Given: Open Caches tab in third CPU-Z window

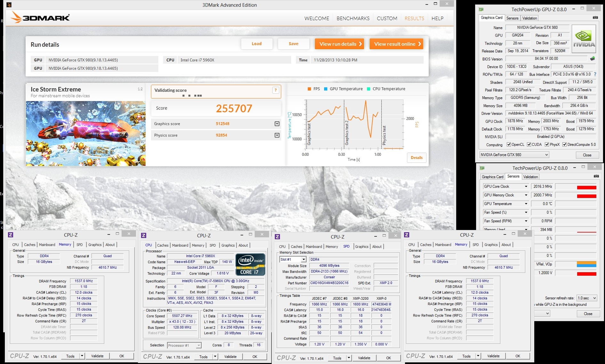Looking at the screenshot, I should [x=296, y=247].
